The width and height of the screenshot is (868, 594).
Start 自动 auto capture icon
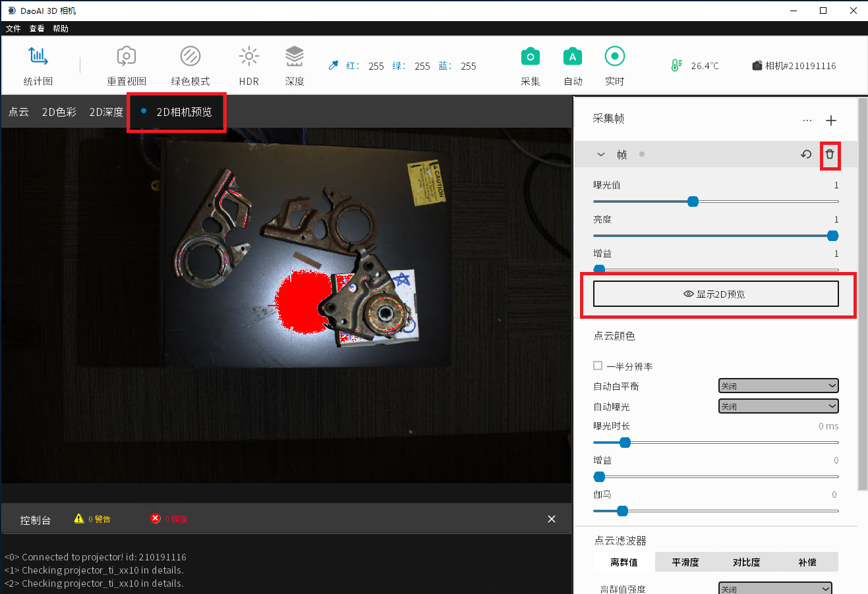(x=573, y=57)
